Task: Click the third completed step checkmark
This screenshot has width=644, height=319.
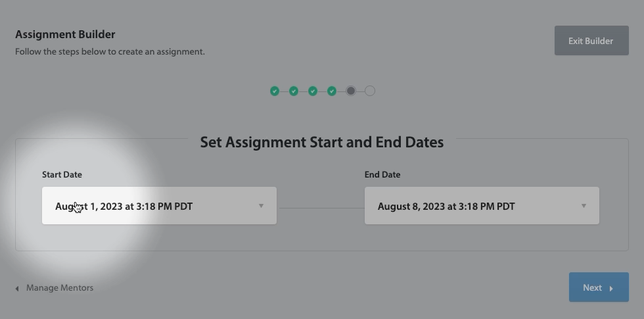Action: 313,91
